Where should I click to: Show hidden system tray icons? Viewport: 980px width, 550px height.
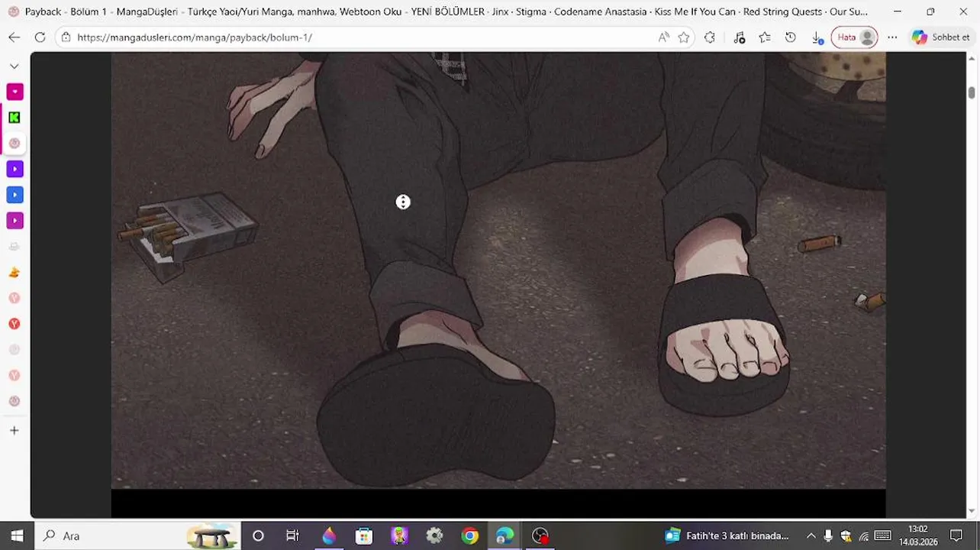[x=811, y=536]
